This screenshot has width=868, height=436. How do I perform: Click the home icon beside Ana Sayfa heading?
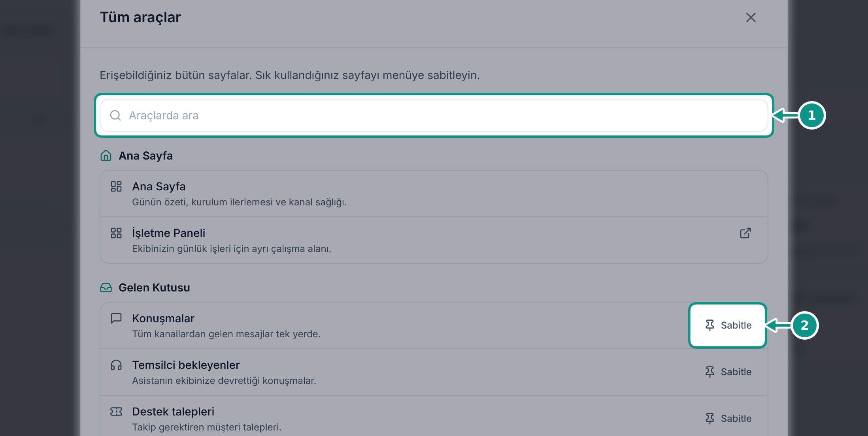106,156
